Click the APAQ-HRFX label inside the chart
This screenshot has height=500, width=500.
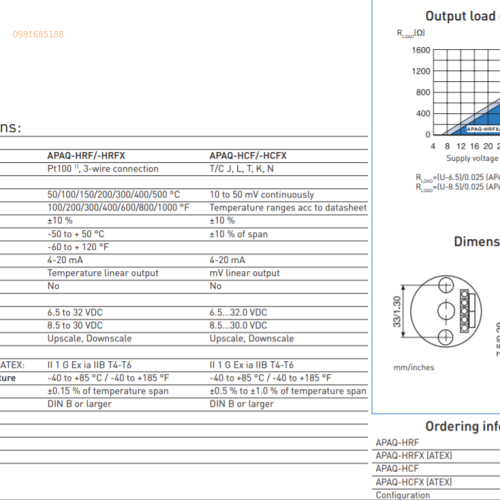pos(483,129)
